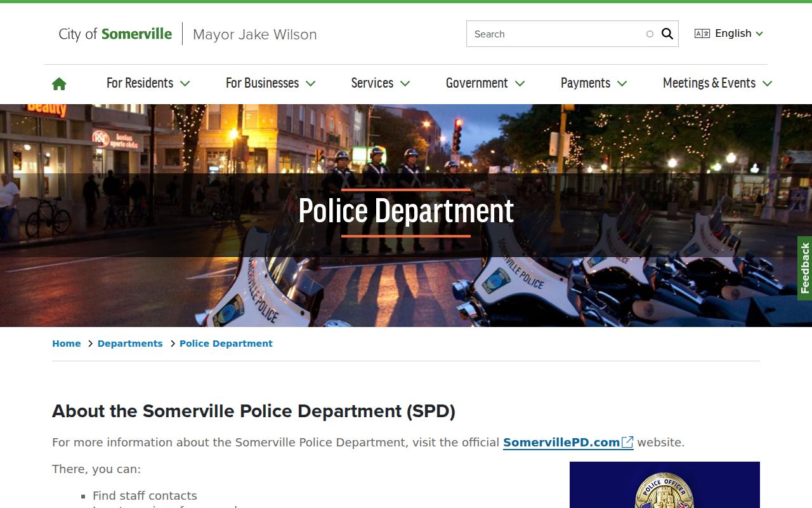Viewport: 812px width, 508px height.
Task: Expand the For Businesses chevron
Action: [310, 83]
